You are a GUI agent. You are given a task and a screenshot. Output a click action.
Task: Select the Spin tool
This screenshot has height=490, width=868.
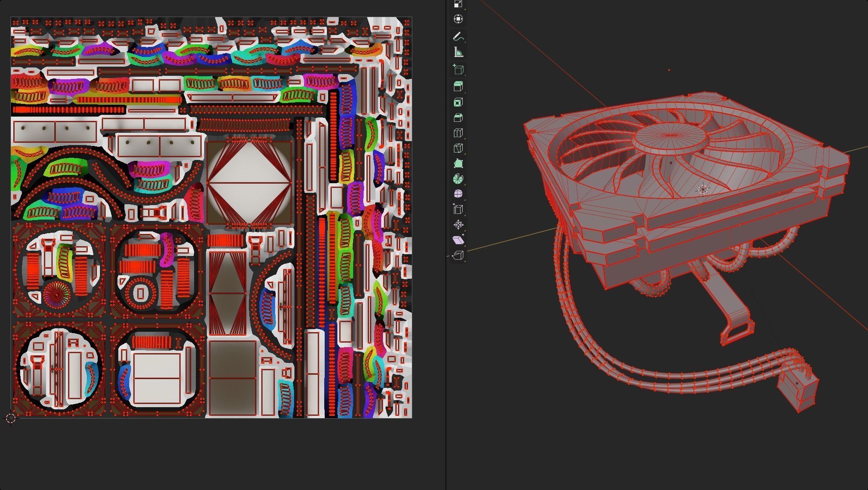tap(458, 179)
